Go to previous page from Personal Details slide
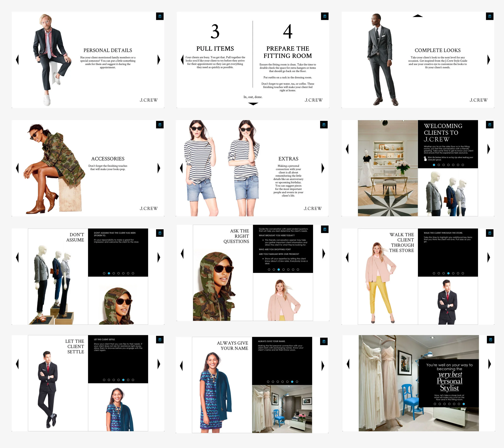Screen dimensions: 504x448 pos(17,60)
